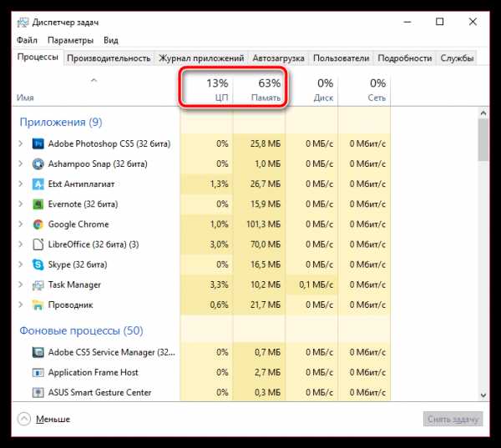Click the Снять задачу button
The height and width of the screenshot is (448, 501).
[453, 419]
